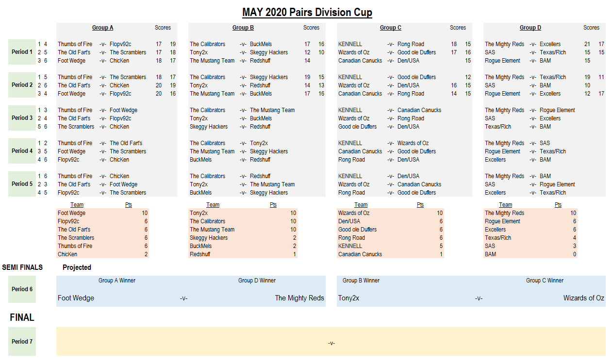Click the Period 7 final label cell
614x364 pixels.
[22, 342]
